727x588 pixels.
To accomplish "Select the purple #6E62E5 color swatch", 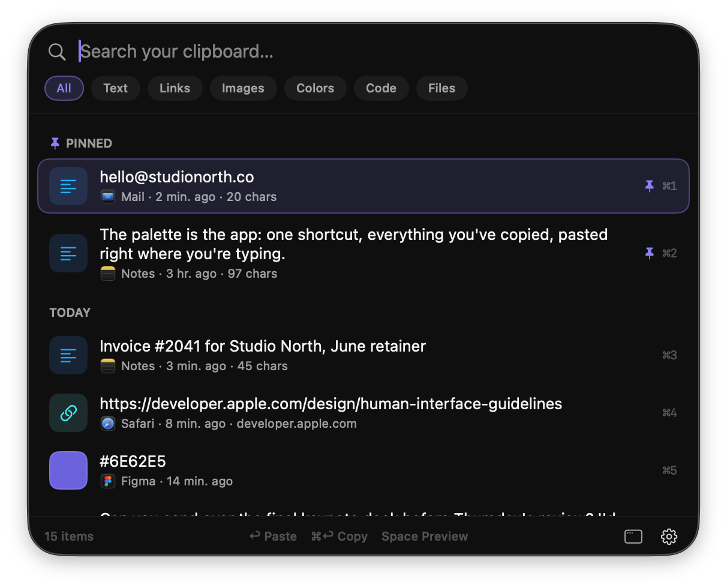I will (x=68, y=470).
